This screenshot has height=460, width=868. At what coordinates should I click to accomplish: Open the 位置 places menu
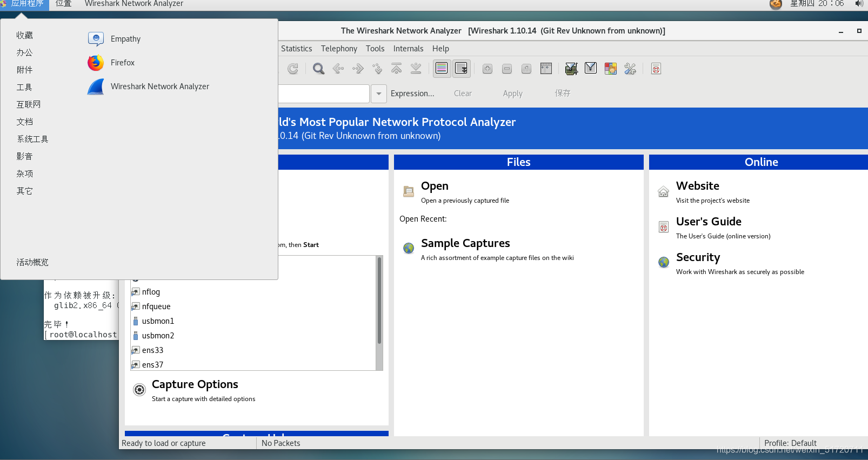click(64, 4)
